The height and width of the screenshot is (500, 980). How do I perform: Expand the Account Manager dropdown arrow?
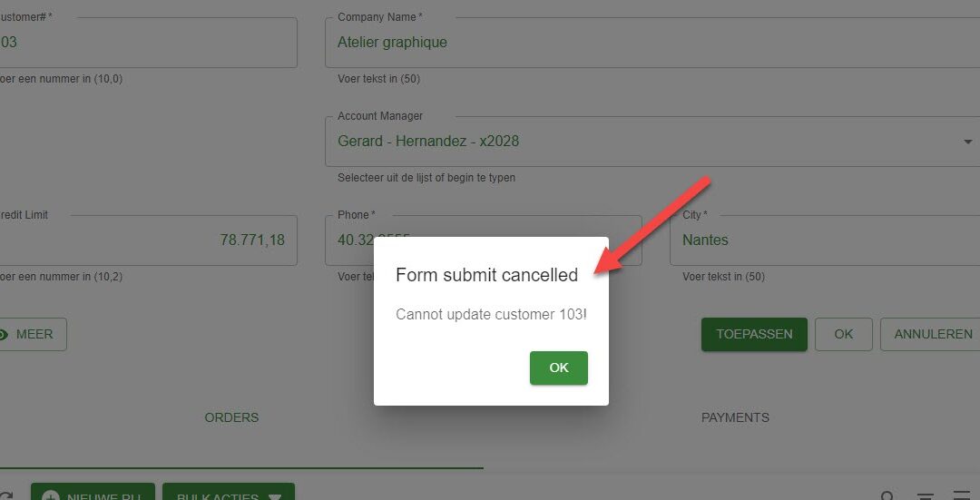[x=967, y=142]
